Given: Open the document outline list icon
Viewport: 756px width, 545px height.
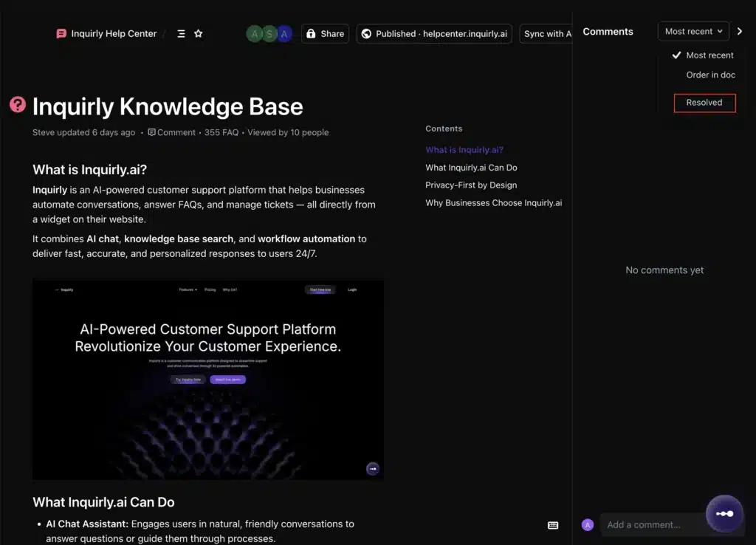Looking at the screenshot, I should (x=182, y=34).
